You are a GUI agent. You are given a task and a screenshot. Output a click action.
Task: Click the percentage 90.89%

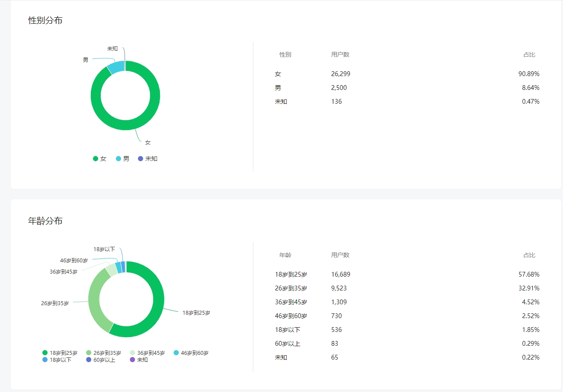coord(529,74)
